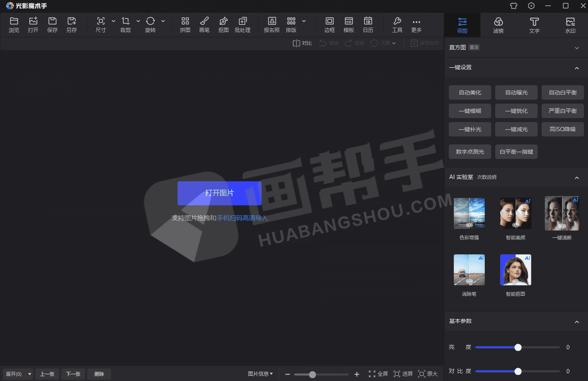This screenshot has width=588, height=381.
Task: Open the 图片信息 dropdown
Action: tap(260, 374)
